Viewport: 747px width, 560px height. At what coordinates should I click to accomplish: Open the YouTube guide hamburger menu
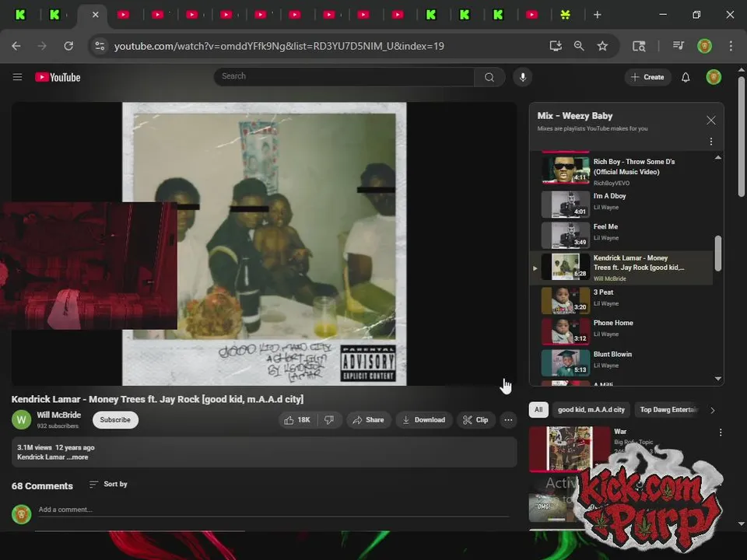tap(17, 77)
